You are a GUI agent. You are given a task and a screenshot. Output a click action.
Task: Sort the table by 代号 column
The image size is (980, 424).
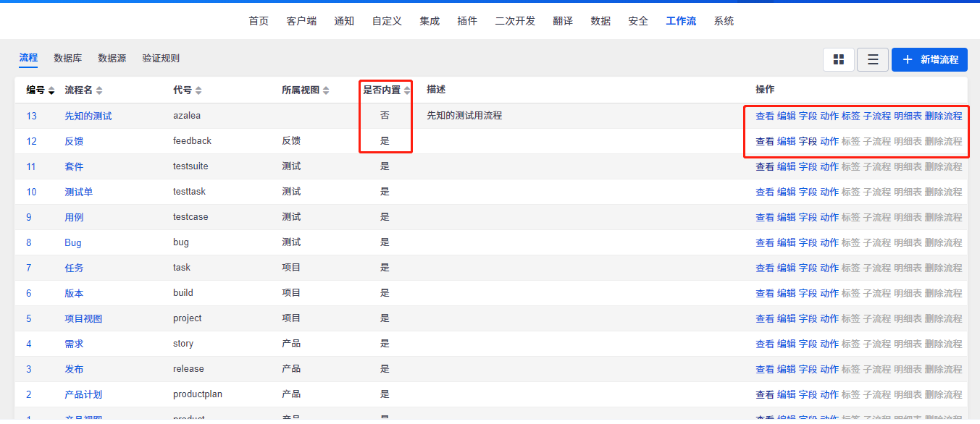187,90
